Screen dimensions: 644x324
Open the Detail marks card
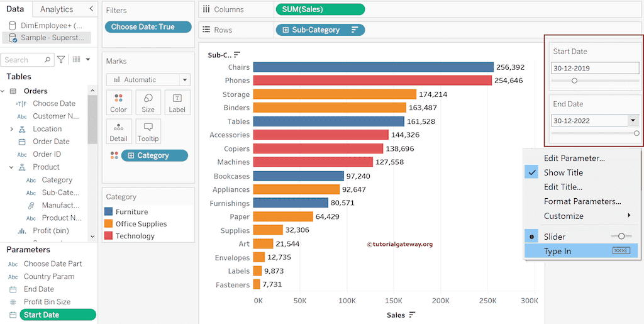118,132
